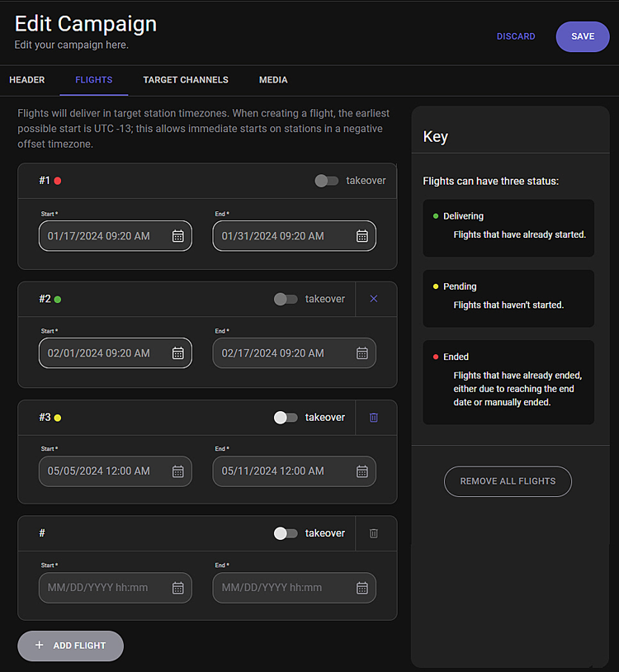Click Remove All Flights button
The height and width of the screenshot is (672, 619).
[508, 481]
